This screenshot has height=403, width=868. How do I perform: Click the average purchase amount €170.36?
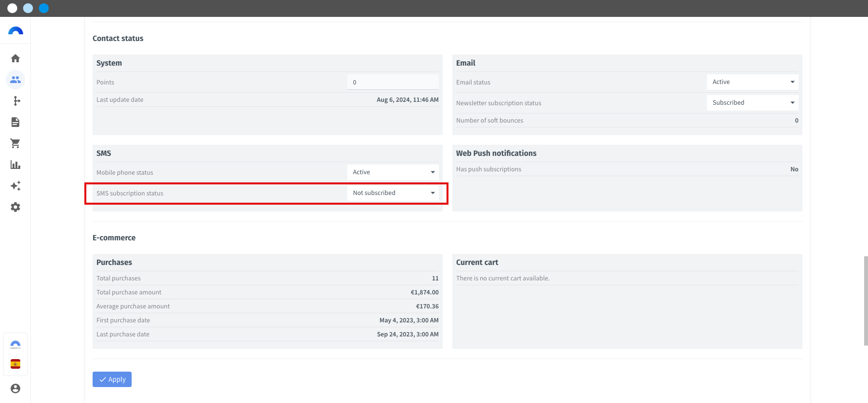click(x=427, y=306)
